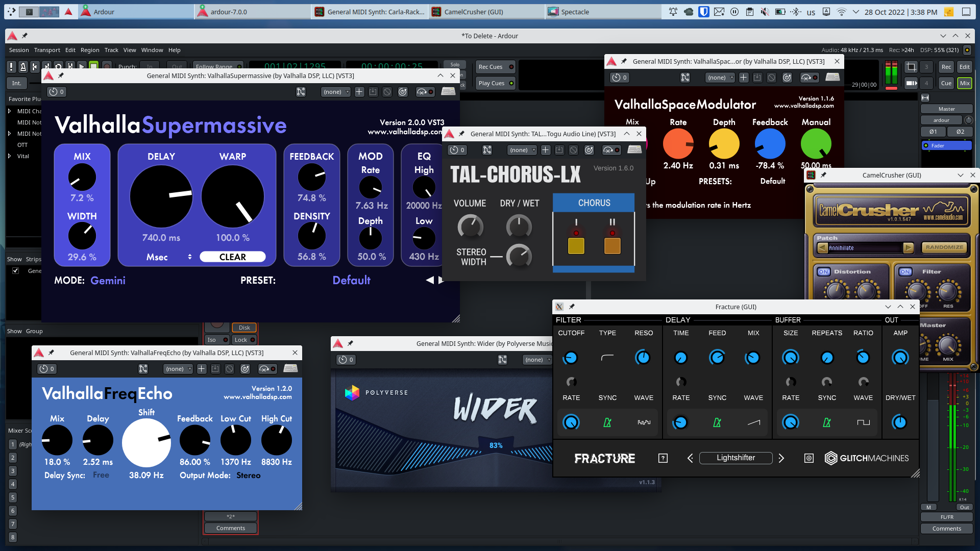Select previous CamelCrusher patch arrow
This screenshot has height=551, width=980.
click(x=822, y=248)
